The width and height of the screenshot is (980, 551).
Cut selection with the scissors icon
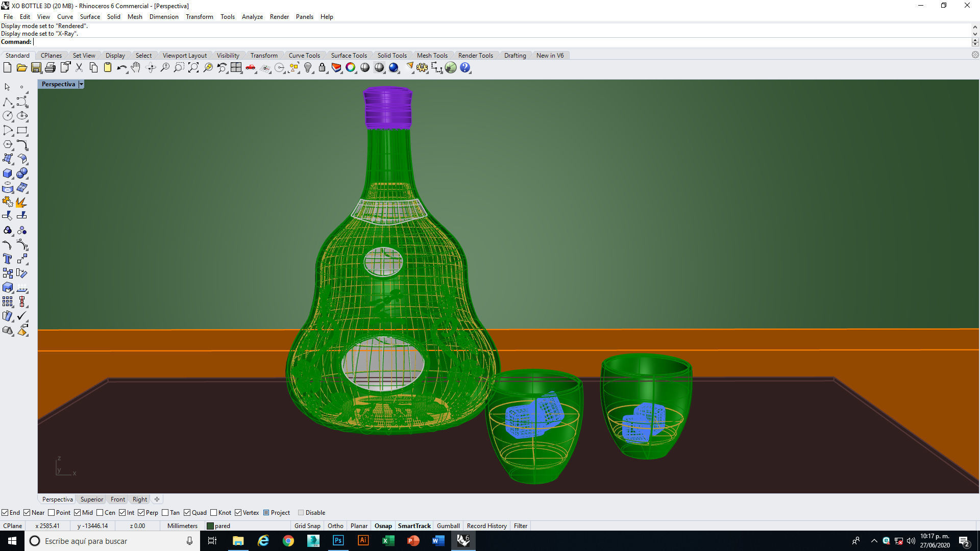79,67
